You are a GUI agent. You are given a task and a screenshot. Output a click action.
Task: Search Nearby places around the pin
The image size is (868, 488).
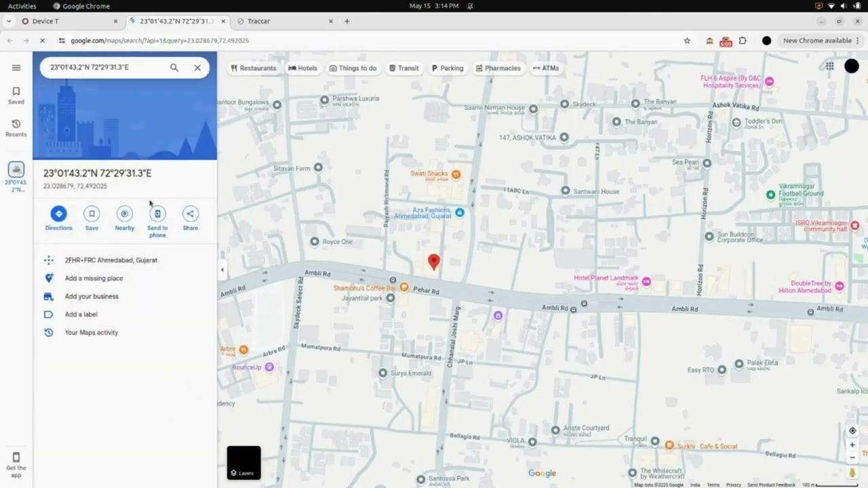(x=124, y=218)
